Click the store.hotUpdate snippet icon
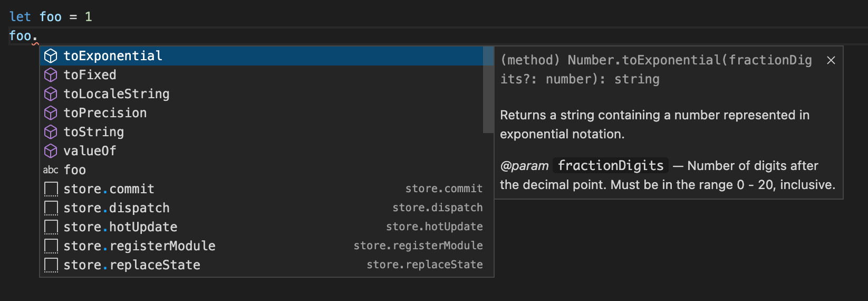The width and height of the screenshot is (868, 301). (x=51, y=227)
